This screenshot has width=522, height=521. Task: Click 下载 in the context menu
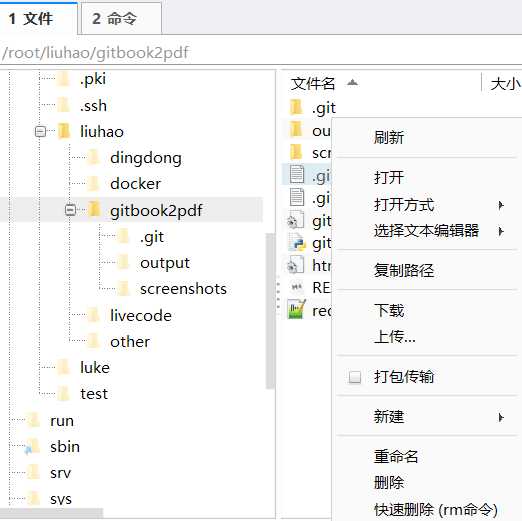(x=389, y=310)
